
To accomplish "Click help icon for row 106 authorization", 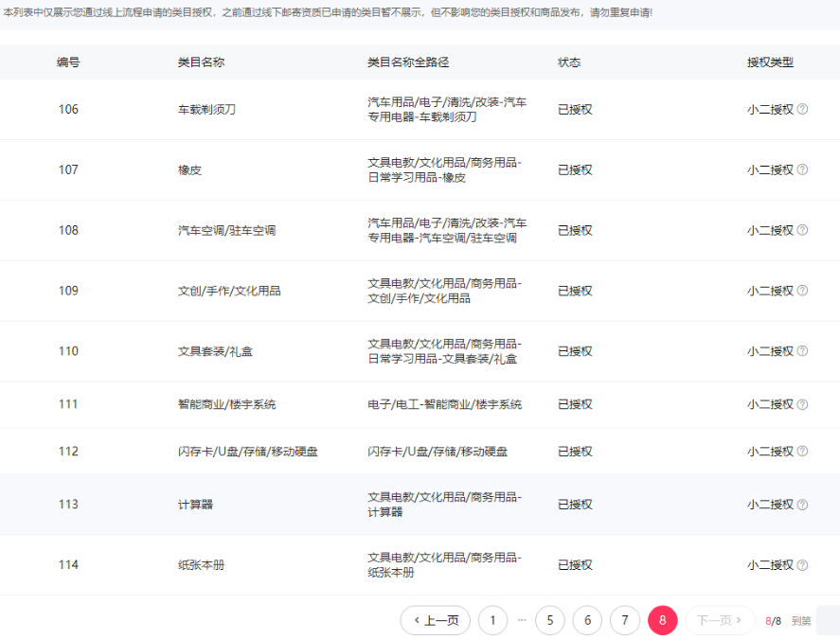I will click(x=802, y=109).
